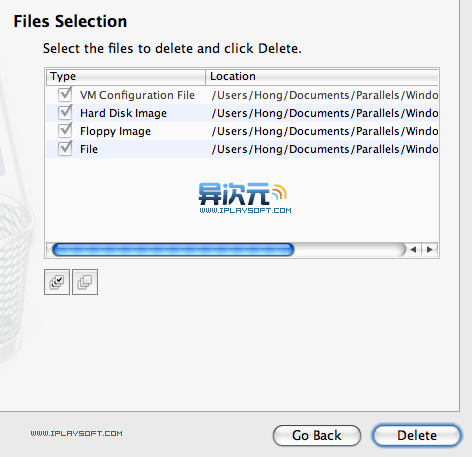
Task: Uncheck the Hard Disk Image checkbox
Action: 65,113
